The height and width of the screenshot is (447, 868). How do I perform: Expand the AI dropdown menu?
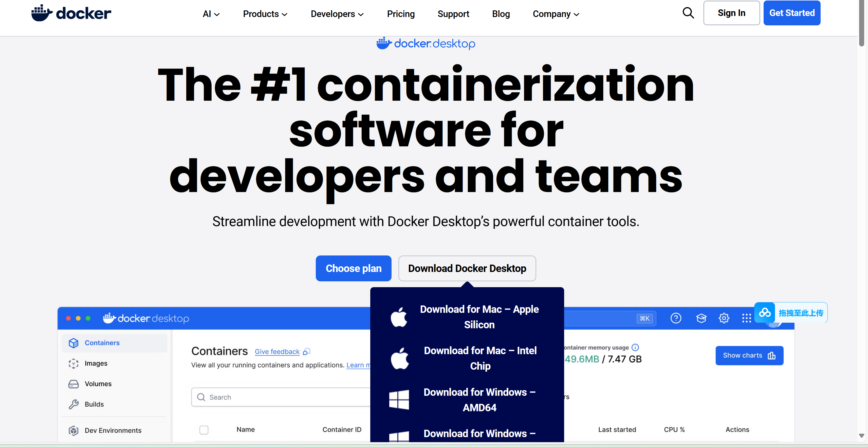click(x=211, y=14)
